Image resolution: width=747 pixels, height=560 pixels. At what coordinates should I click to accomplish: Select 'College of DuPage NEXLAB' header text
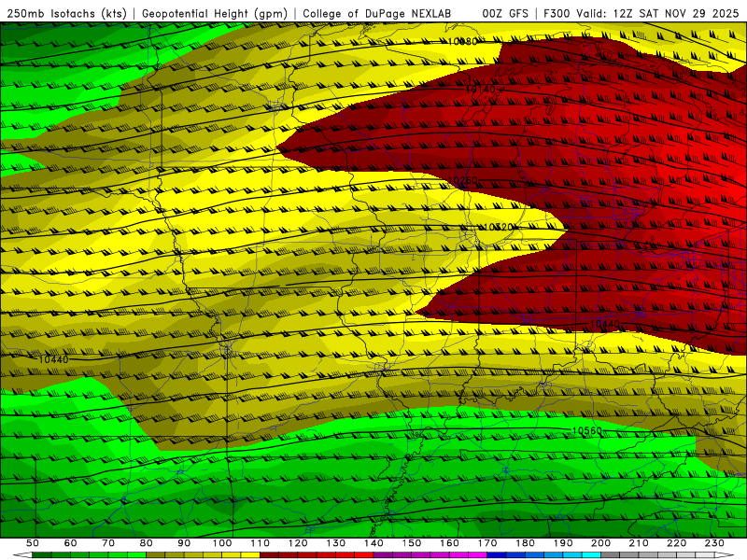click(x=377, y=13)
